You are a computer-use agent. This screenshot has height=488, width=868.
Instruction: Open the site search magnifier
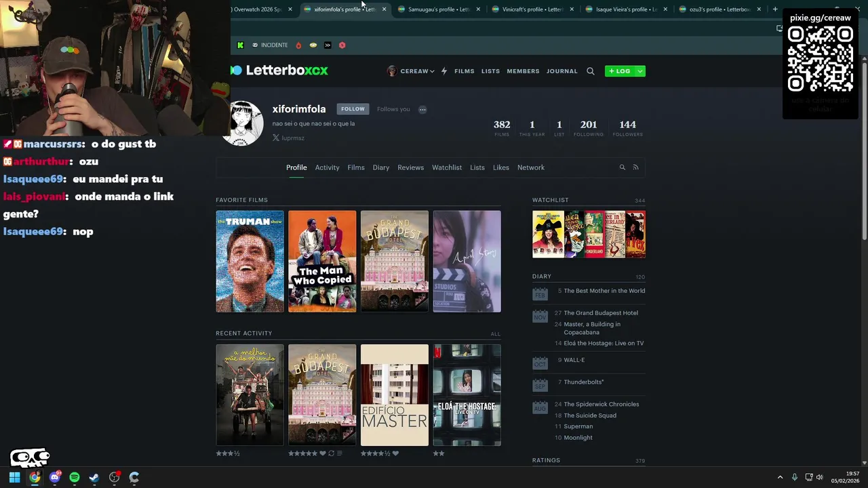pos(591,71)
